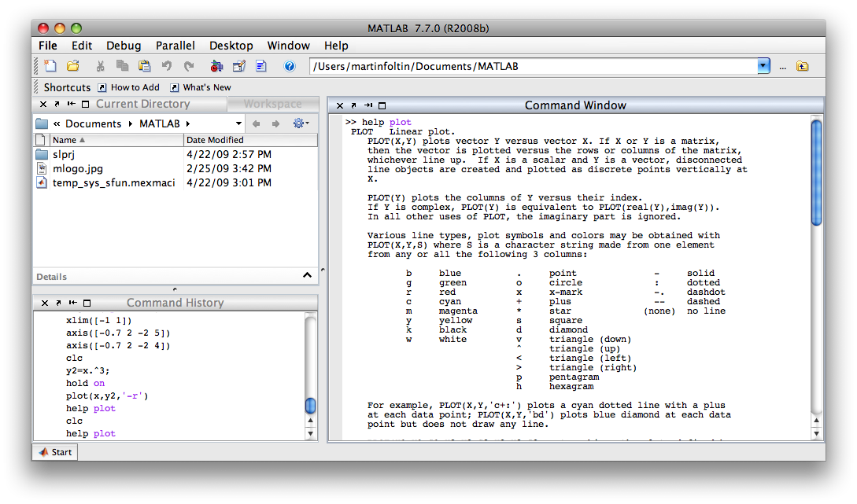Browse for folder with the ellipsis button
This screenshot has width=857, height=504.
[x=783, y=67]
